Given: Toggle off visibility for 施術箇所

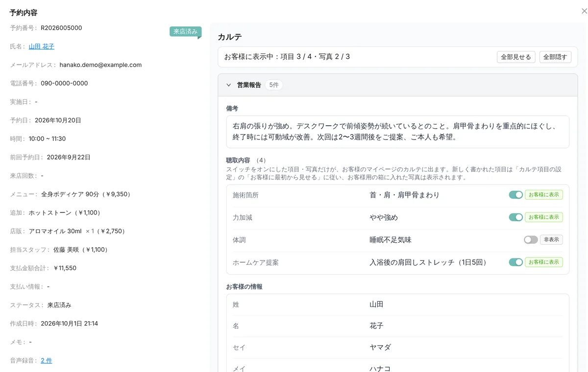Looking at the screenshot, I should coord(515,195).
